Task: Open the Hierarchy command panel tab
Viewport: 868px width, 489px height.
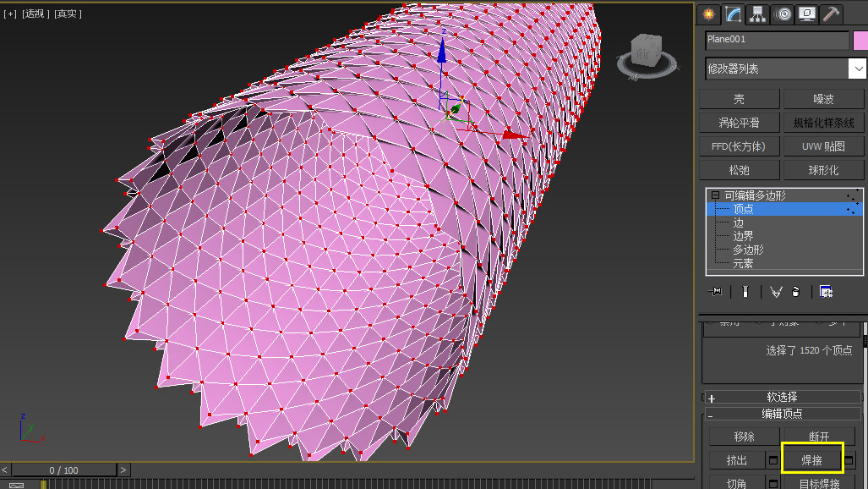Action: pos(757,14)
